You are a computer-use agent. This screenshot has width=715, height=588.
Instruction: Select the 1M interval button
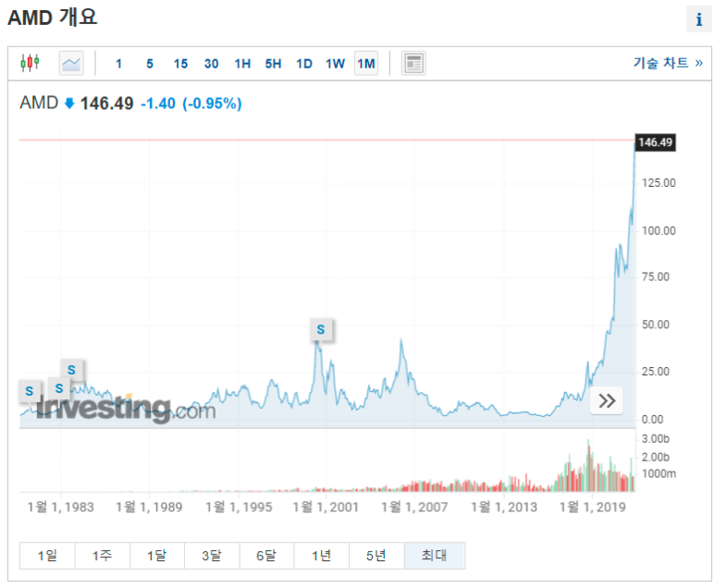tap(366, 64)
